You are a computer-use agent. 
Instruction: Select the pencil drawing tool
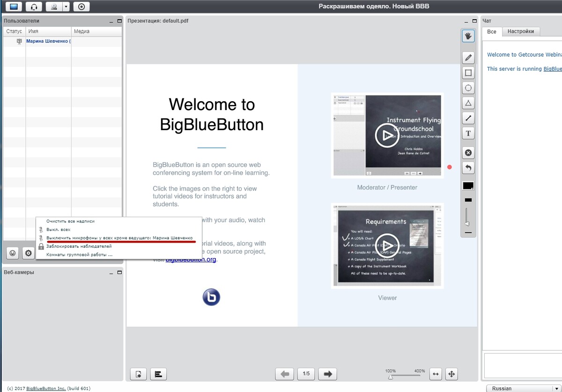click(468, 58)
